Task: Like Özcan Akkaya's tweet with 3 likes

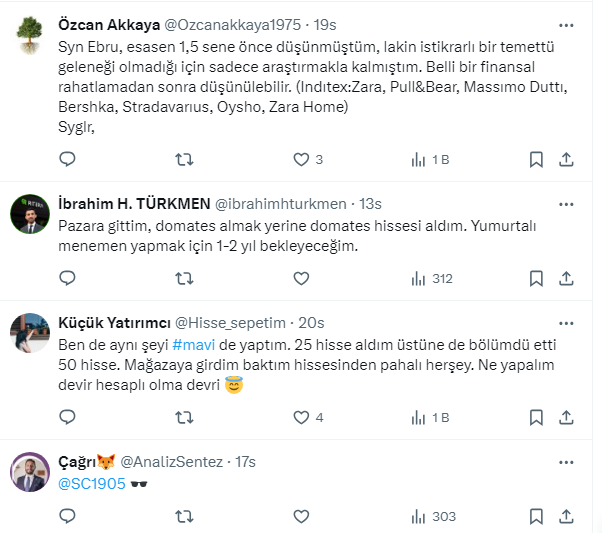Action: pyautogui.click(x=301, y=159)
